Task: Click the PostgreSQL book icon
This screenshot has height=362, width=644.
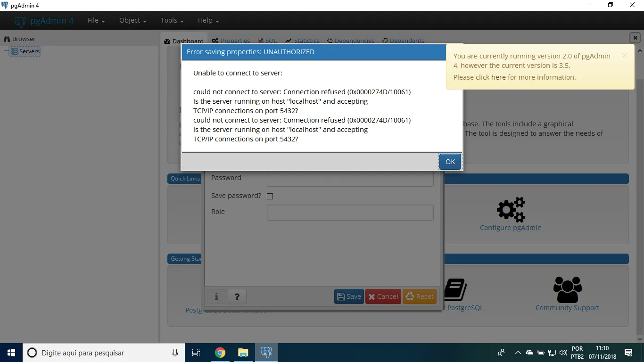Action: pos(455,290)
